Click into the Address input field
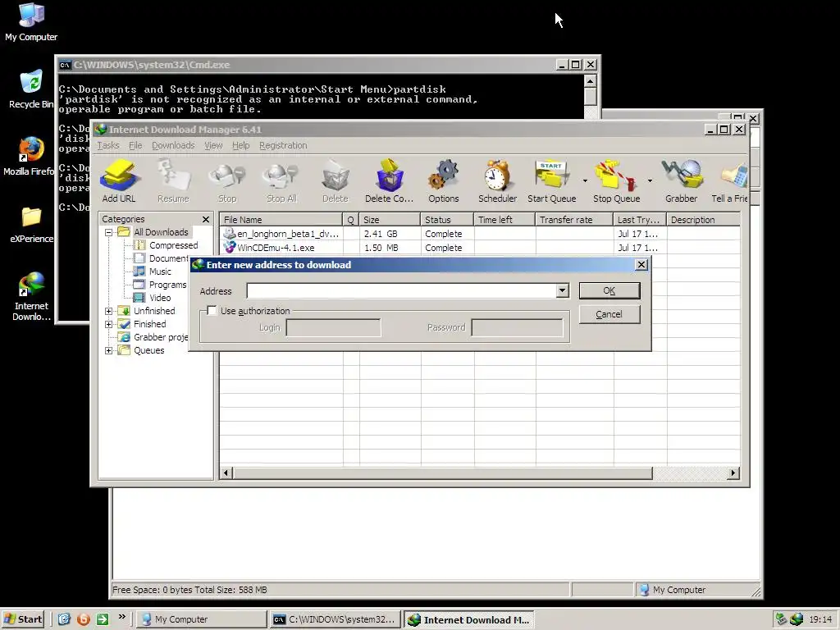 coord(401,290)
